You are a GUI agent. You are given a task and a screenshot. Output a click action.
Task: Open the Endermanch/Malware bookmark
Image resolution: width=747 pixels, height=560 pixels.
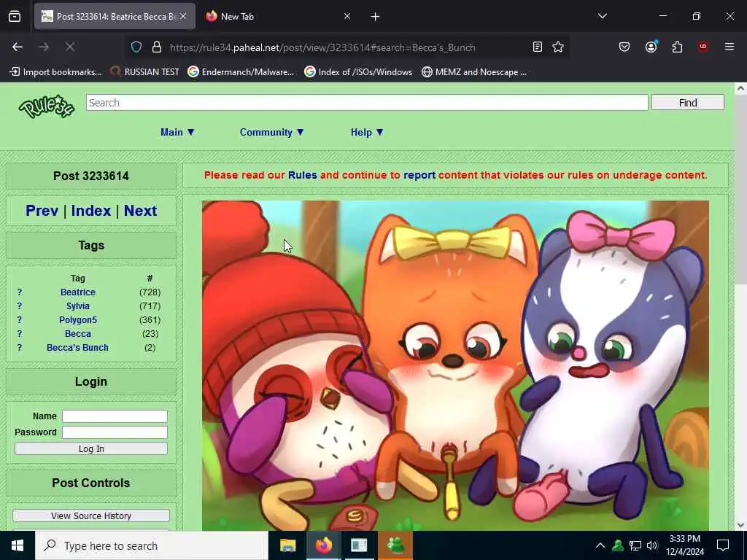(241, 72)
